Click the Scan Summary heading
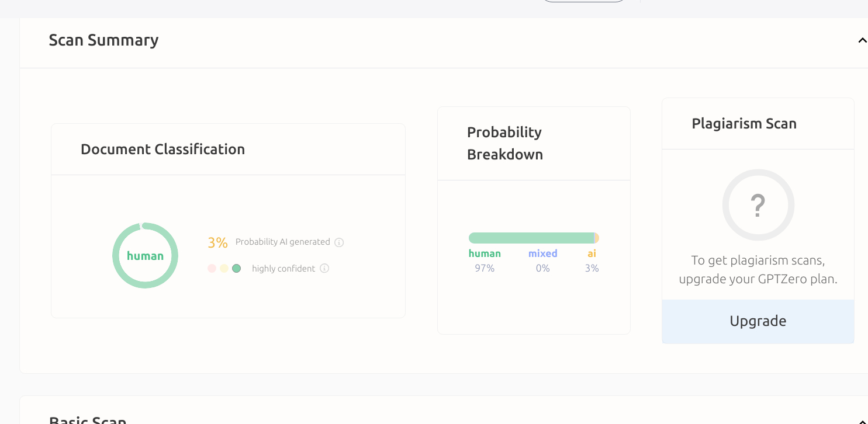The height and width of the screenshot is (424, 868). [x=103, y=40]
